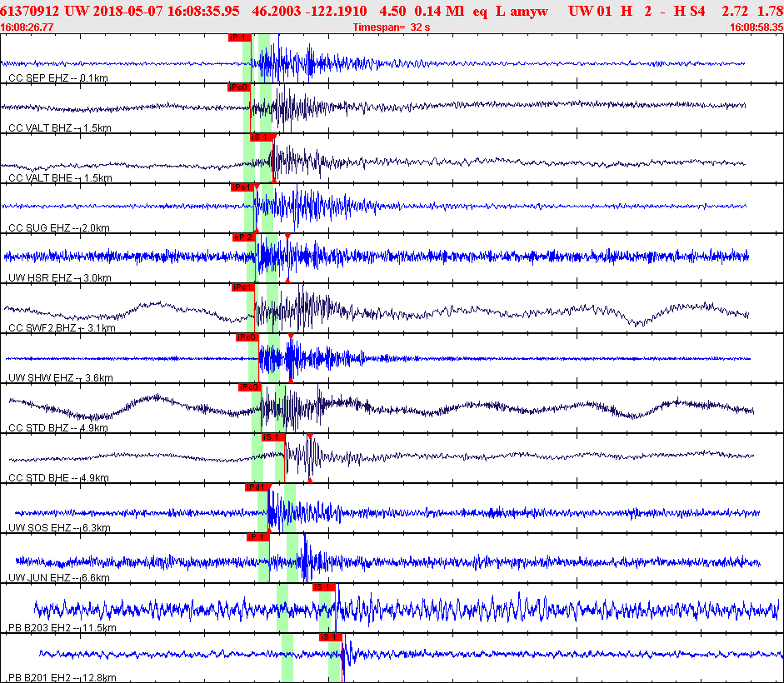The height and width of the screenshot is (683, 784).
Task: Click the value 1.78 in header
Action: coord(770,11)
